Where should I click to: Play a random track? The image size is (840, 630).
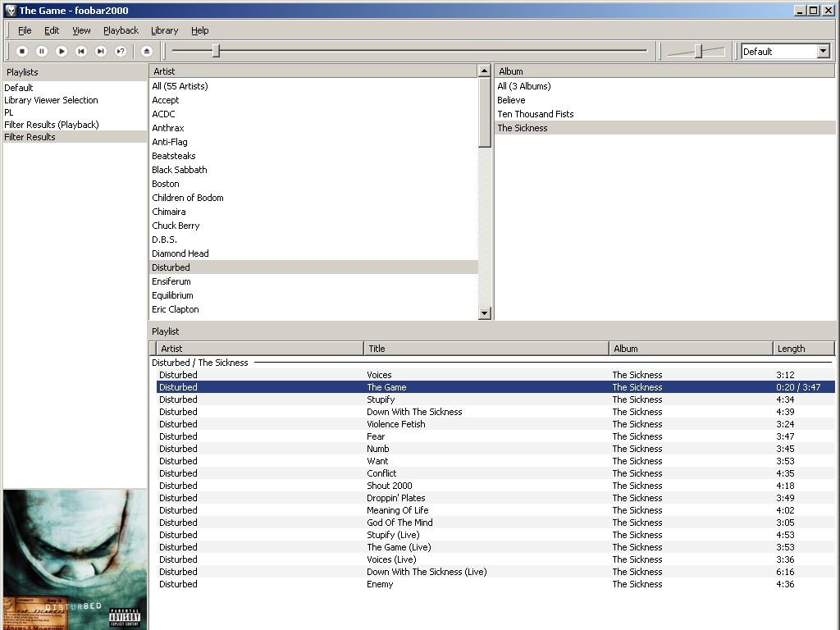click(x=121, y=51)
